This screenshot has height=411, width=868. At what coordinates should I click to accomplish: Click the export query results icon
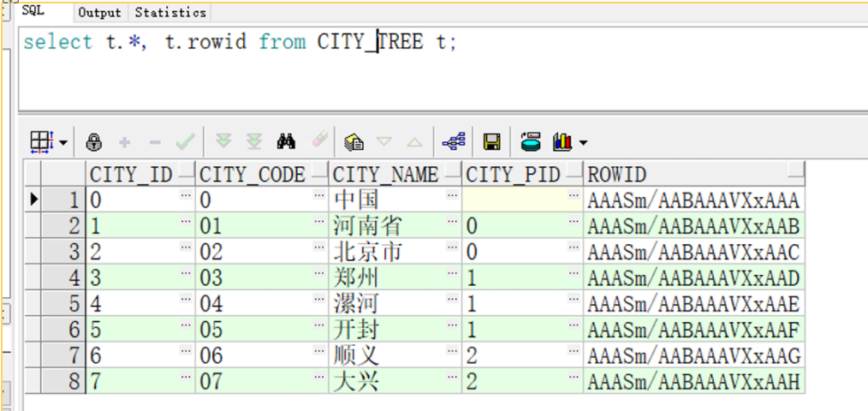531,142
